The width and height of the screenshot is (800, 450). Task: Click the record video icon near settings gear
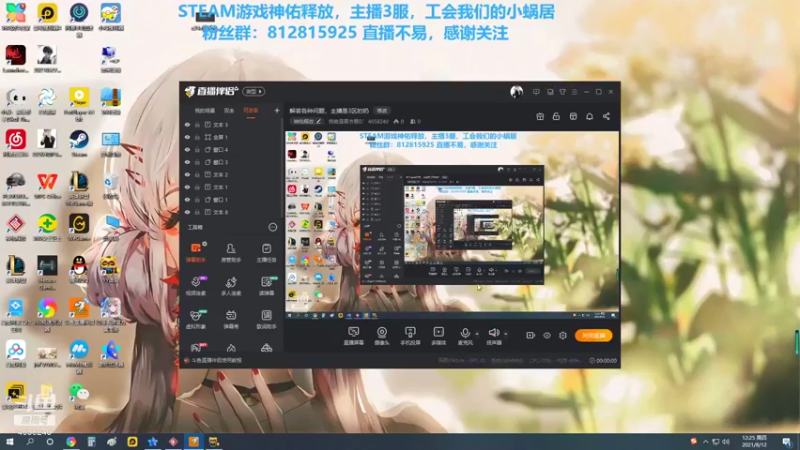[531, 335]
